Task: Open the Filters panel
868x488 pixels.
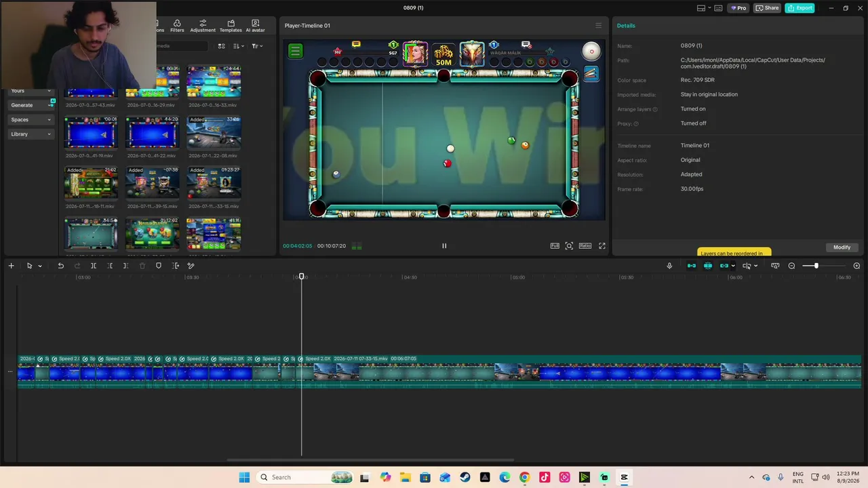Action: click(177, 26)
